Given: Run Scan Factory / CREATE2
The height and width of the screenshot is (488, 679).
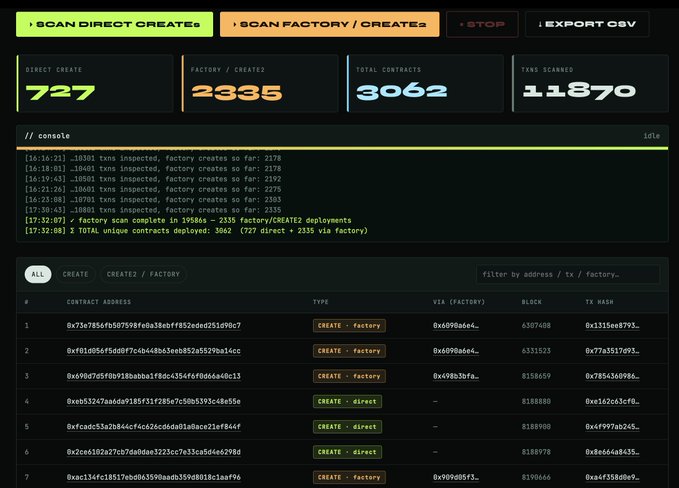Looking at the screenshot, I should click(330, 24).
